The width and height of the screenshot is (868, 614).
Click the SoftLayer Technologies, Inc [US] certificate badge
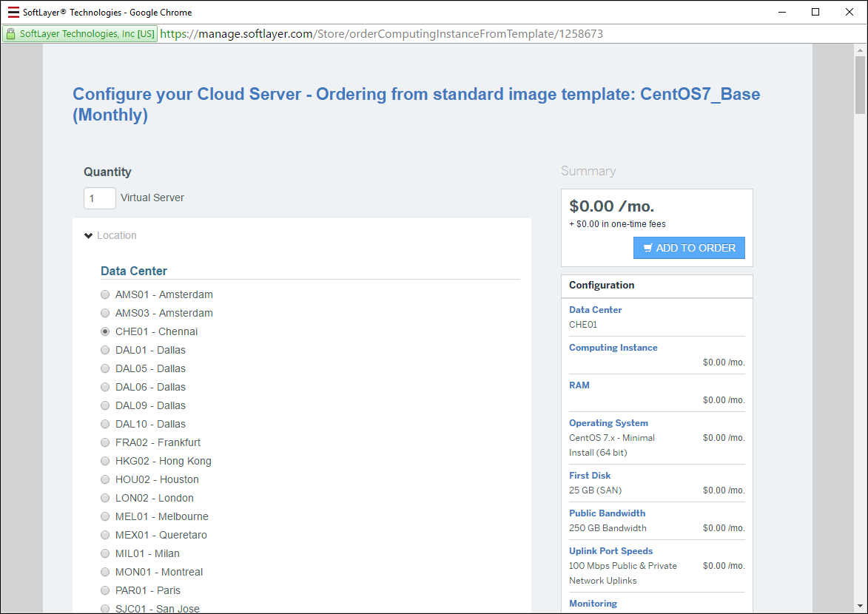[x=81, y=34]
